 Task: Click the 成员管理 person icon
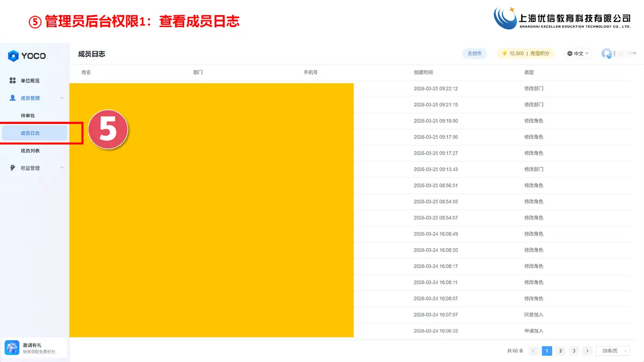click(13, 98)
